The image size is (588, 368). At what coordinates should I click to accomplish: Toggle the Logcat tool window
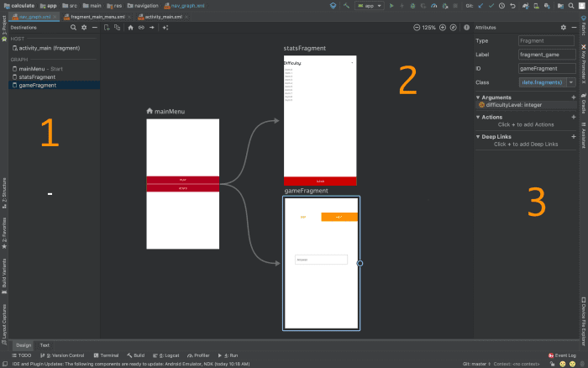165,355
